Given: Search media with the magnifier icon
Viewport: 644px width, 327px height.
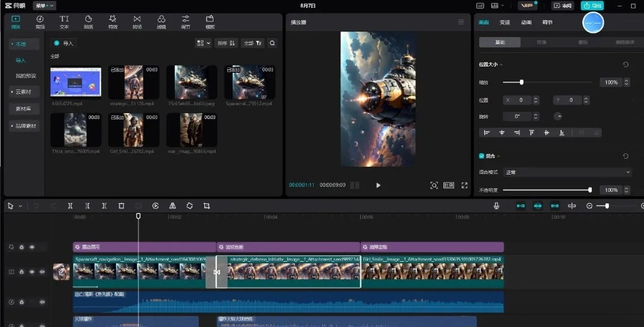Looking at the screenshot, I should (272, 43).
